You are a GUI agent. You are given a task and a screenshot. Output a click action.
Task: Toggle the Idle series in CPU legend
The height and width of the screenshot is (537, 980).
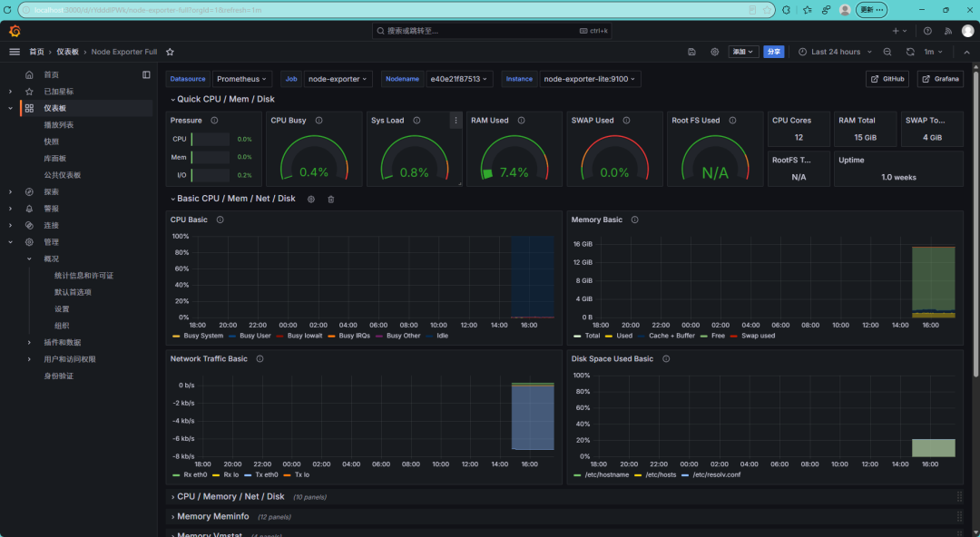[442, 336]
